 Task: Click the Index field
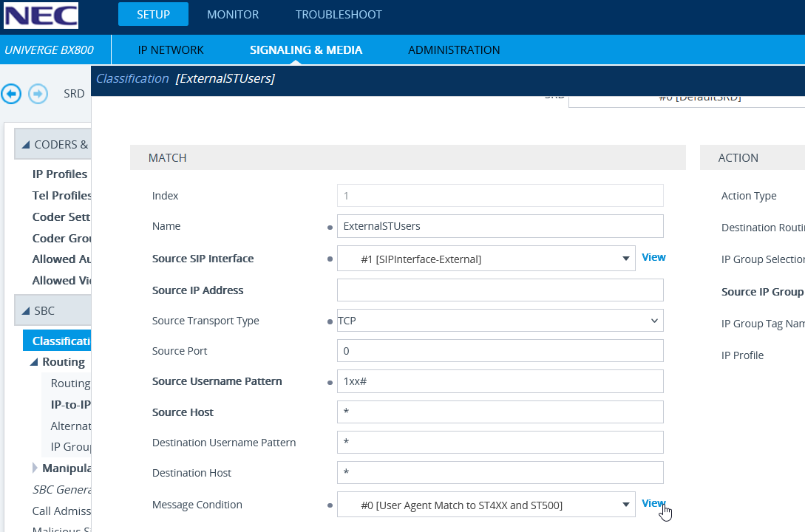click(x=500, y=196)
